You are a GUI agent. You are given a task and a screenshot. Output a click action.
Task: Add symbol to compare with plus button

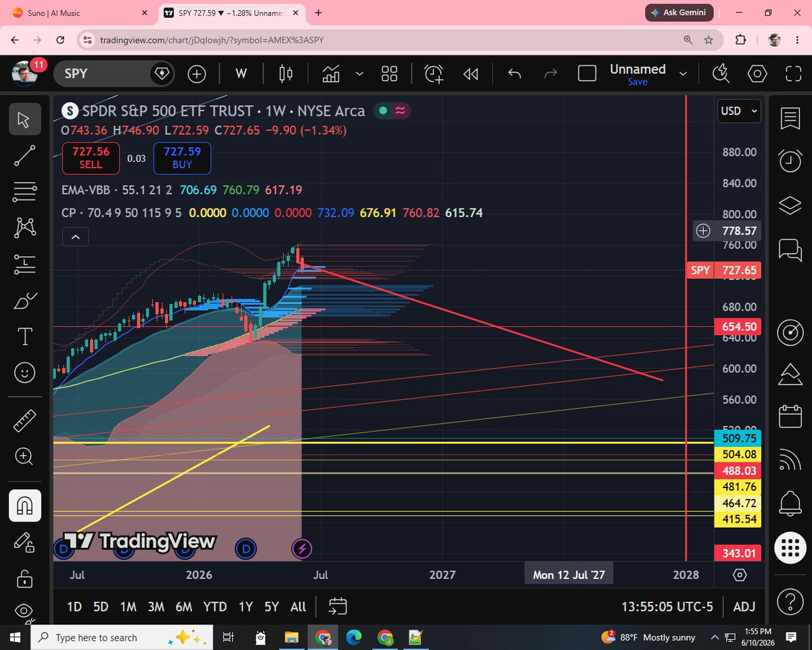pyautogui.click(x=197, y=74)
